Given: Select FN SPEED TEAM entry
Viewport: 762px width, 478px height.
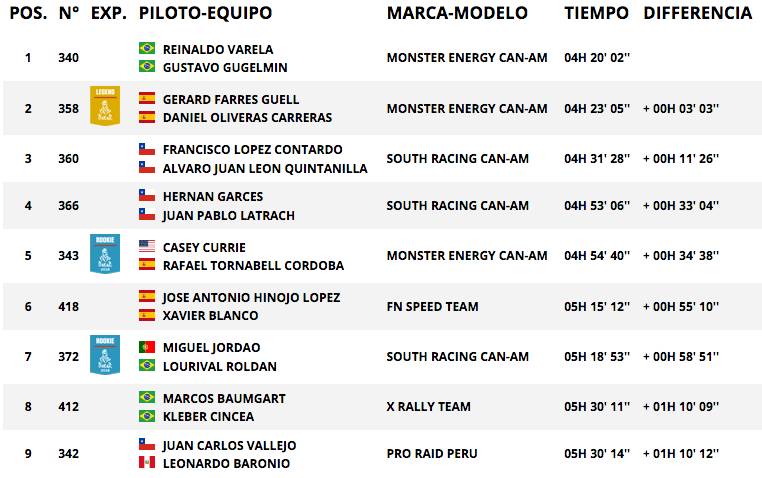Looking at the screenshot, I should 433,307.
